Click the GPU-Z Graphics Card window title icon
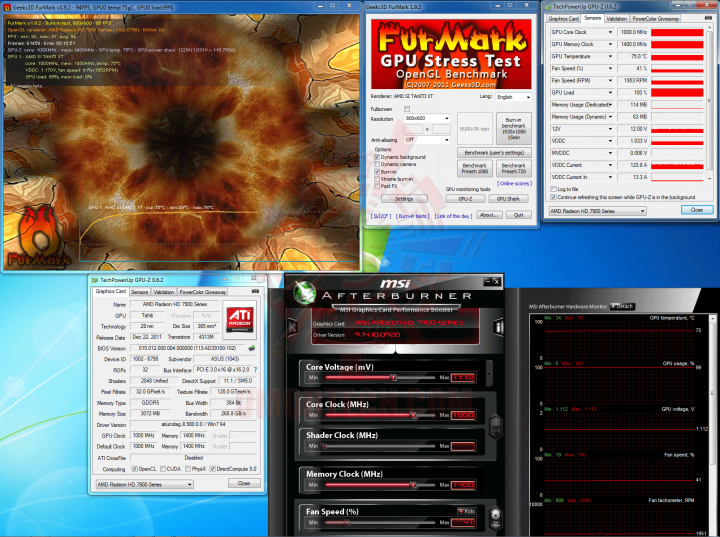Screen dimensions: 720x537 95,280
